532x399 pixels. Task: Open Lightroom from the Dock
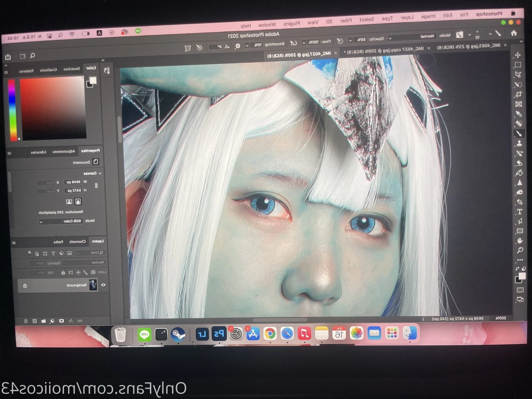tap(202, 334)
